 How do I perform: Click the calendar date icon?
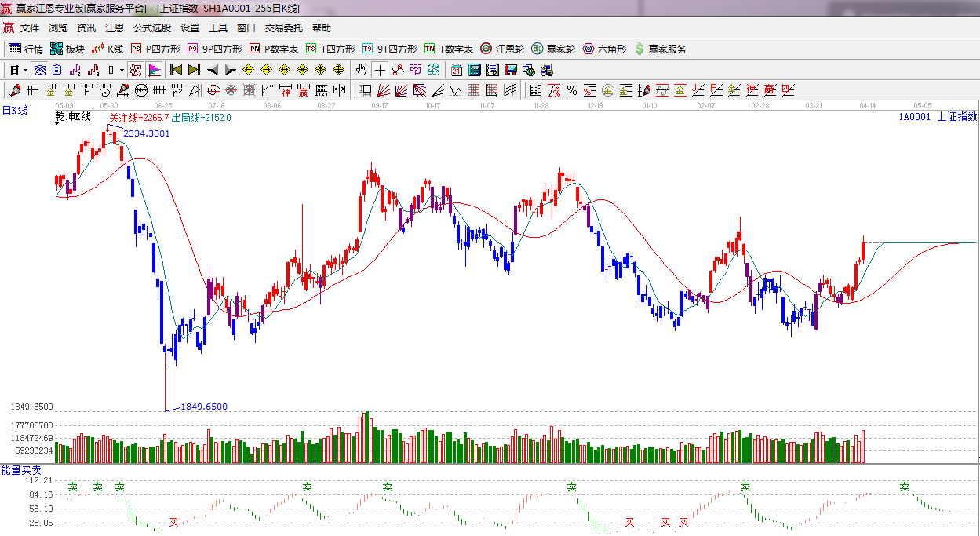coord(456,70)
